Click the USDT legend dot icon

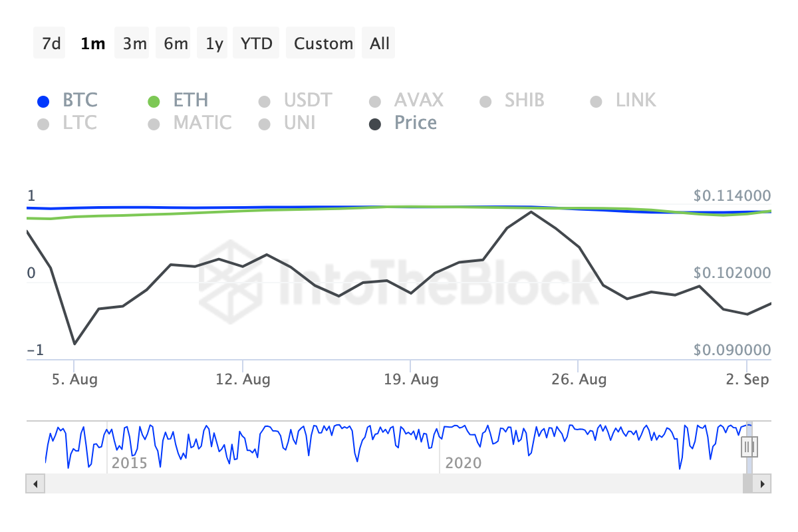(x=264, y=100)
